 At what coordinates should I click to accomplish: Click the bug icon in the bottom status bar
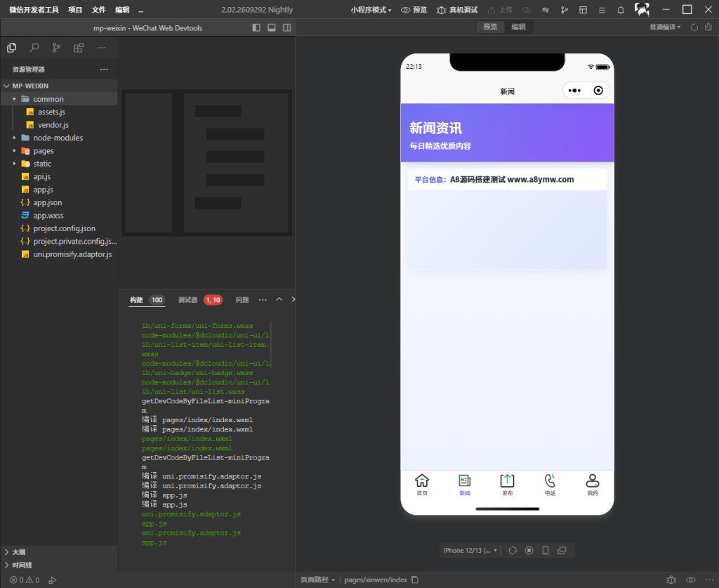[671, 580]
